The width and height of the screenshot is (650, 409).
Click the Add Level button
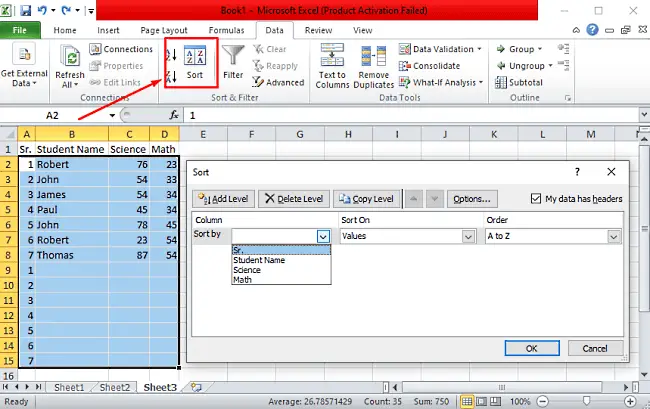[223, 199]
